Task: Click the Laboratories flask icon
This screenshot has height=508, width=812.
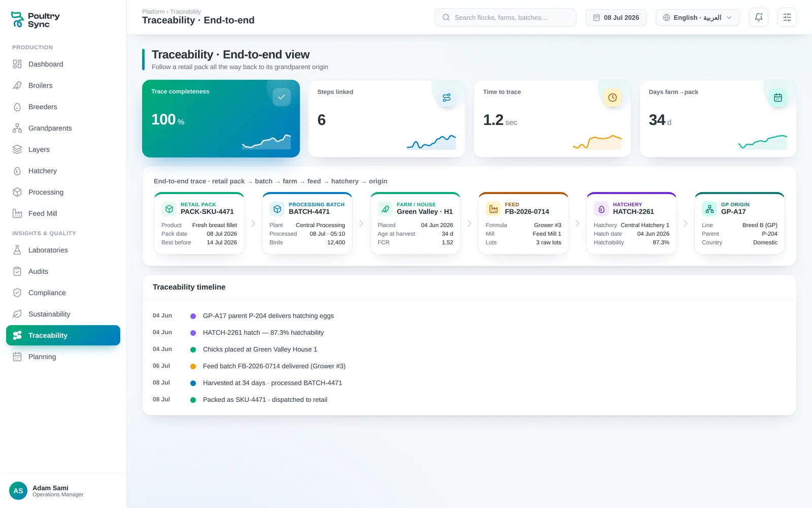Action: click(x=17, y=250)
